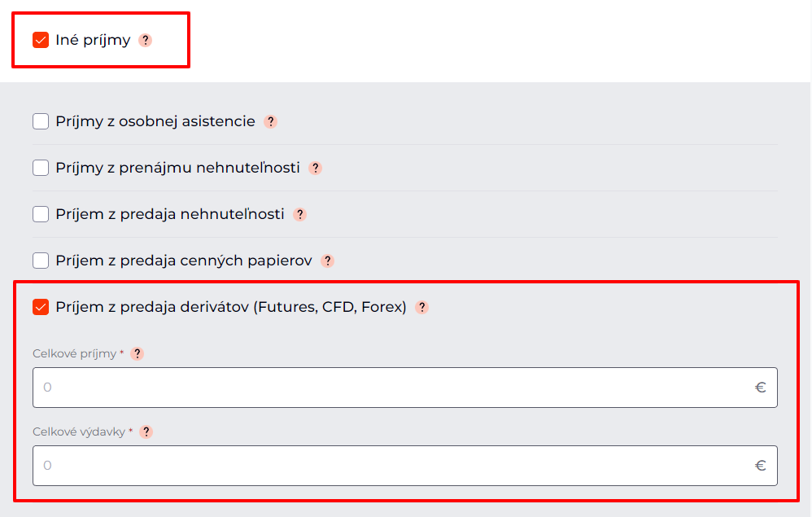
Task: Show info for Príjem z predaja cenných papierov
Action: [x=327, y=261]
